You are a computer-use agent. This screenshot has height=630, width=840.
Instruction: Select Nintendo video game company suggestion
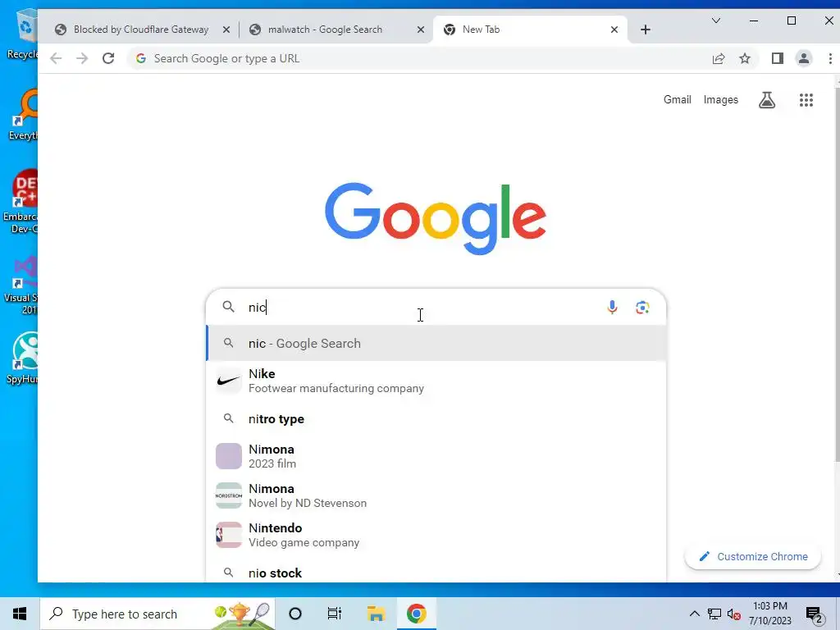[x=436, y=535]
